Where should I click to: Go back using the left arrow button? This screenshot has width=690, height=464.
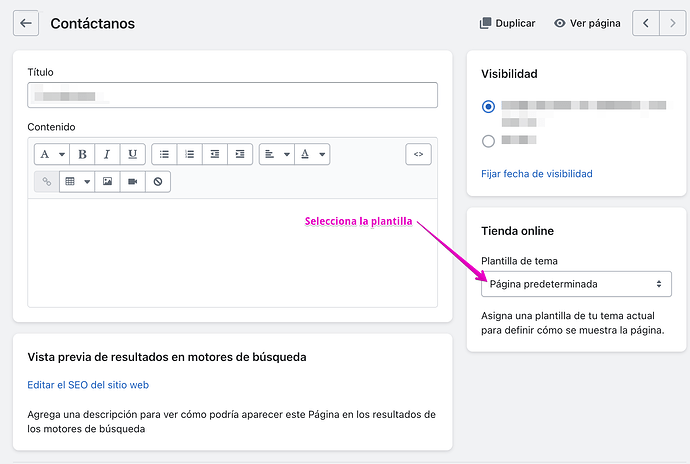pyautogui.click(x=26, y=23)
